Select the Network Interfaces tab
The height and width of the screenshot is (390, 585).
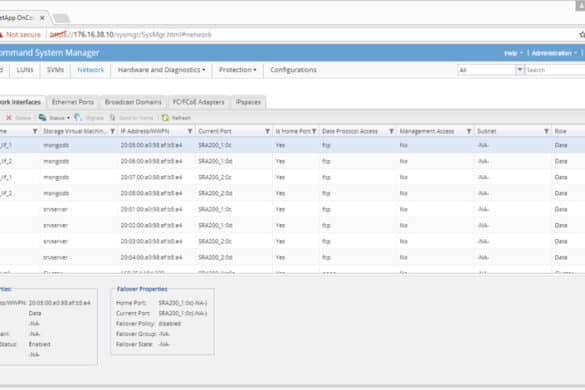pos(21,102)
